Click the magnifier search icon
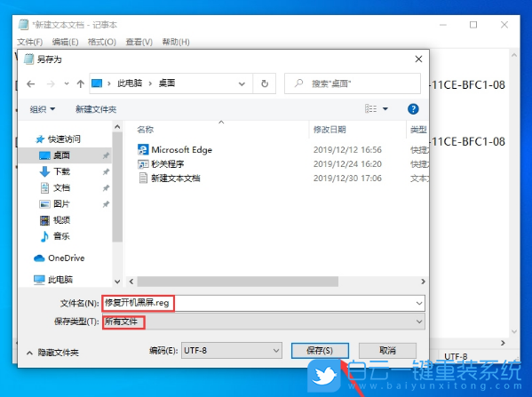Screen dimensions: 532x397 click(x=298, y=83)
